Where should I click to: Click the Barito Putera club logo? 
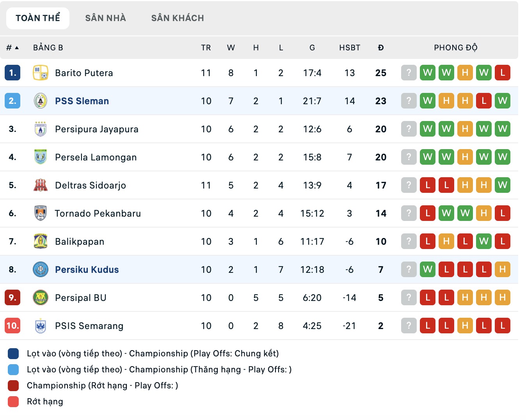tap(40, 73)
